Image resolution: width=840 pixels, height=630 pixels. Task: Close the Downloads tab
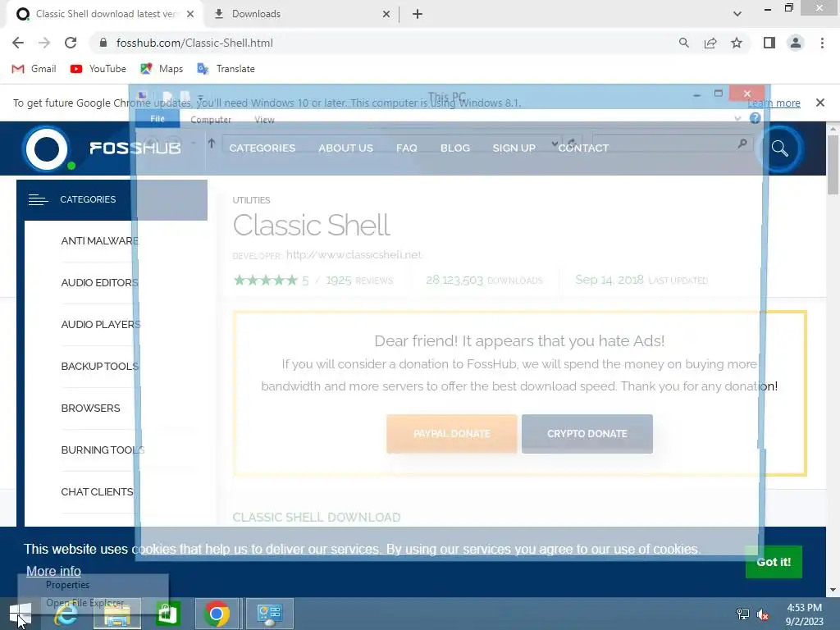pyautogui.click(x=386, y=14)
